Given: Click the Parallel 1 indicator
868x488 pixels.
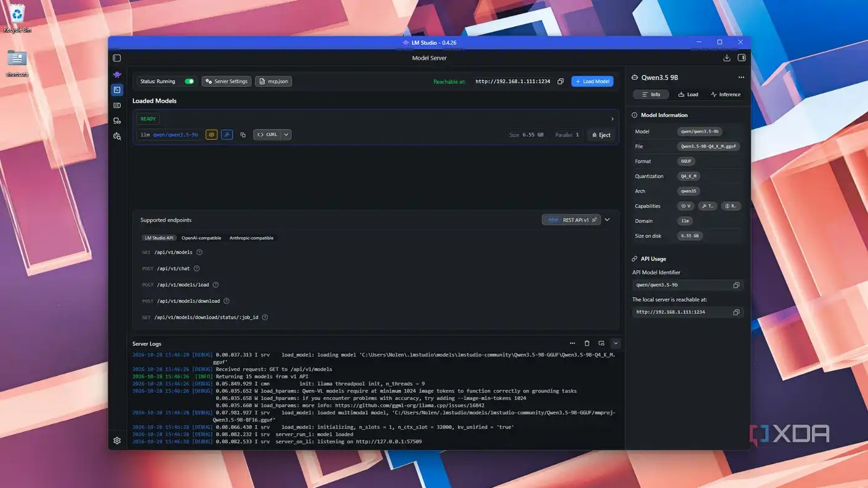Looking at the screenshot, I should click(x=567, y=135).
